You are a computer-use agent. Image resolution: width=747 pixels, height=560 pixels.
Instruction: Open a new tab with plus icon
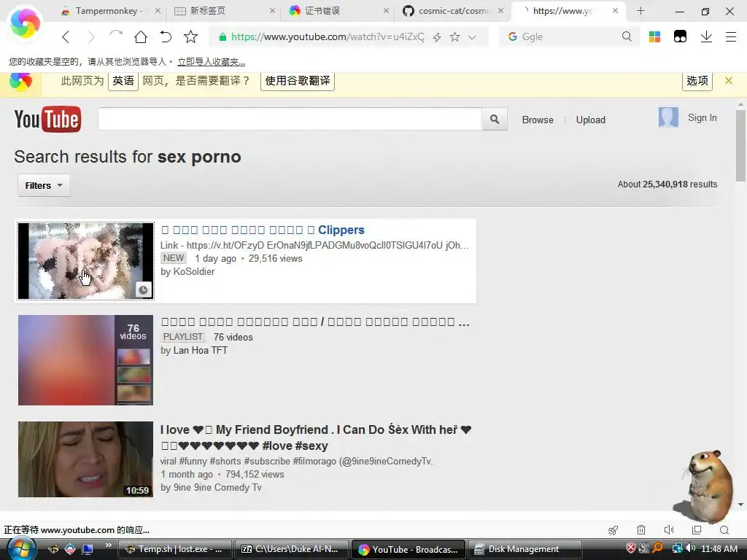[640, 11]
